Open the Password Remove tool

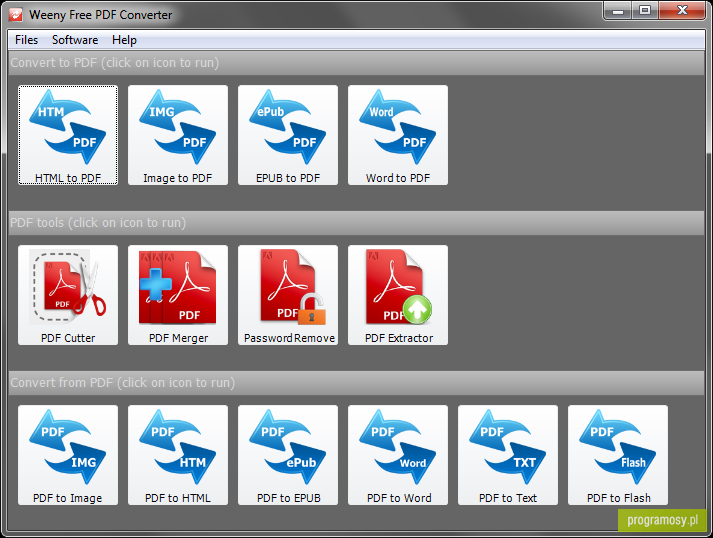click(x=288, y=295)
